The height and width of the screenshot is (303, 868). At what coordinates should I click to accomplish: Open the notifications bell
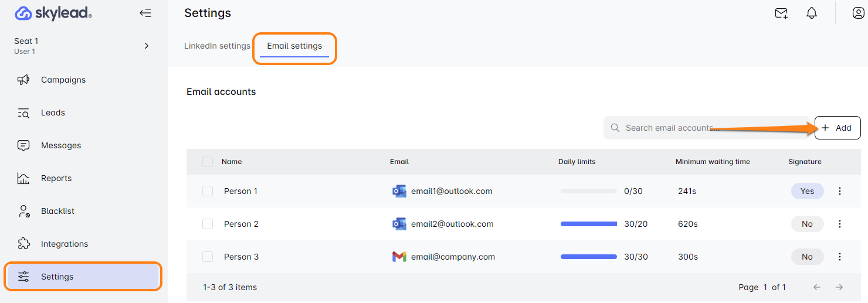tap(812, 13)
